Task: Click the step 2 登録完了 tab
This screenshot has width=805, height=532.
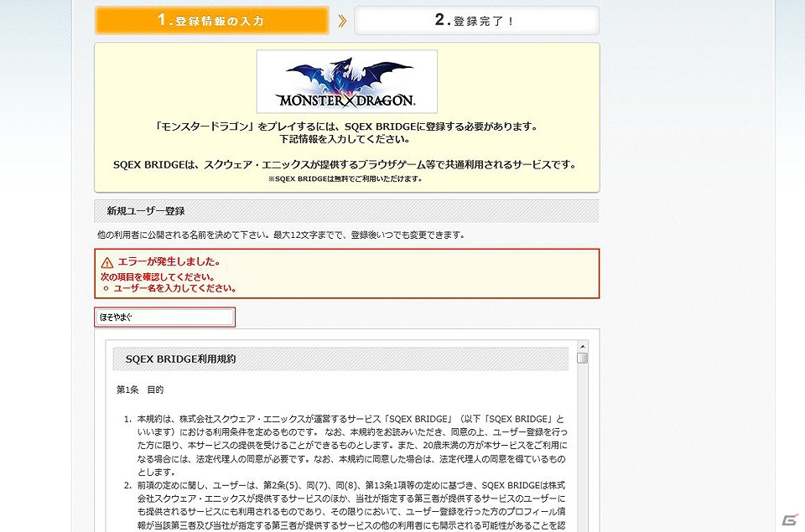Action: (476, 20)
